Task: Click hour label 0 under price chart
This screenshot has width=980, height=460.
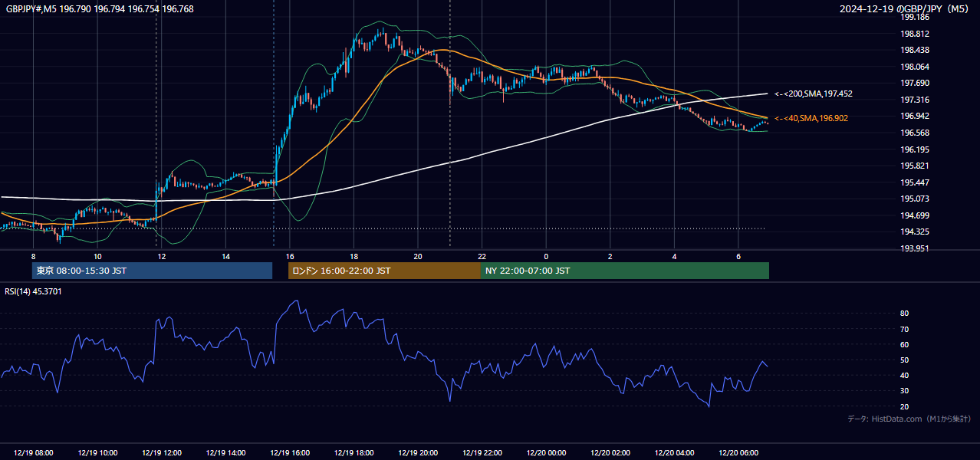Action: (546, 256)
